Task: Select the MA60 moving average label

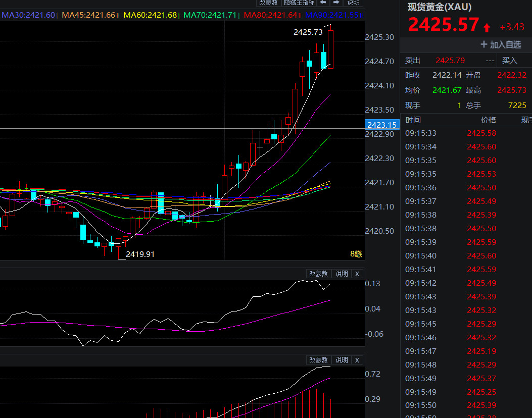Action: click(x=150, y=15)
